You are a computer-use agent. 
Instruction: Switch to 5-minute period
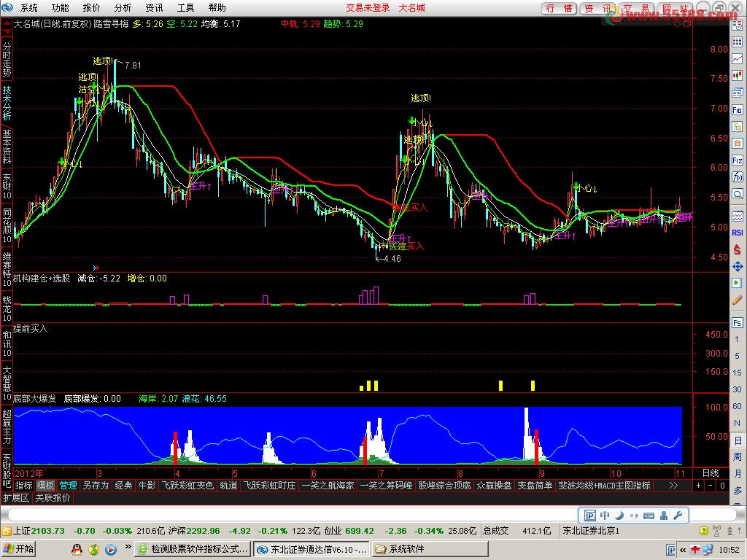click(x=737, y=356)
